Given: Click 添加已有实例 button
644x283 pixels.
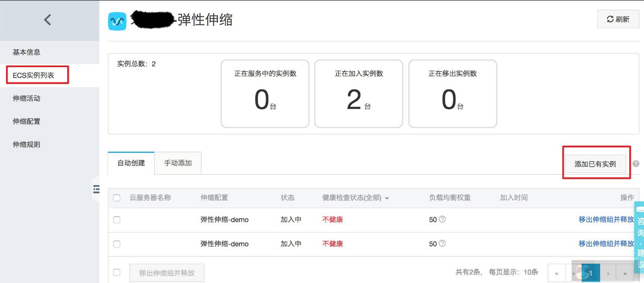Looking at the screenshot, I should point(595,164).
